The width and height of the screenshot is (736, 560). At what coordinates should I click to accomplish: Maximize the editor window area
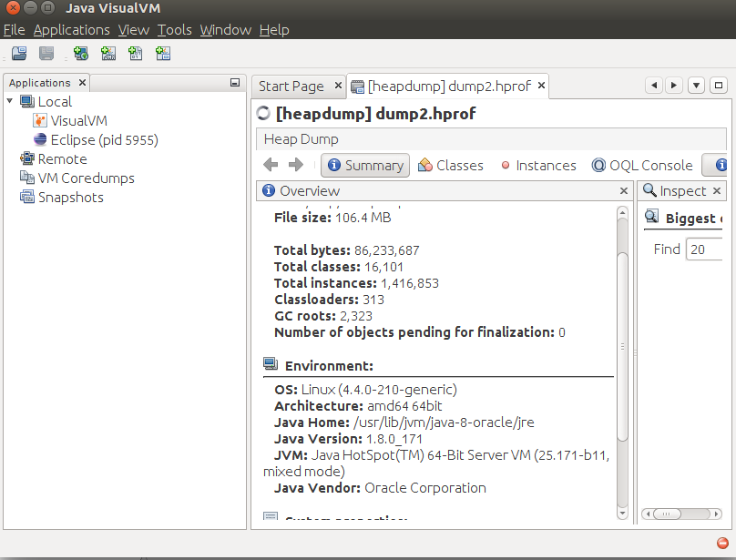(719, 86)
